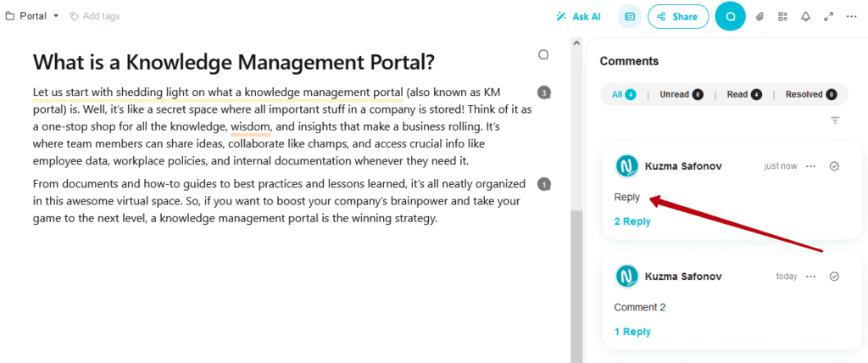868x363 pixels.
Task: Expand the 1 Reply thread under Comment 2
Action: [x=632, y=332]
